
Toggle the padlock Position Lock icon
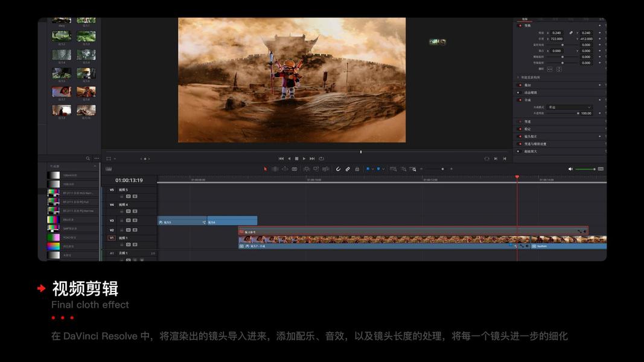coord(357,169)
